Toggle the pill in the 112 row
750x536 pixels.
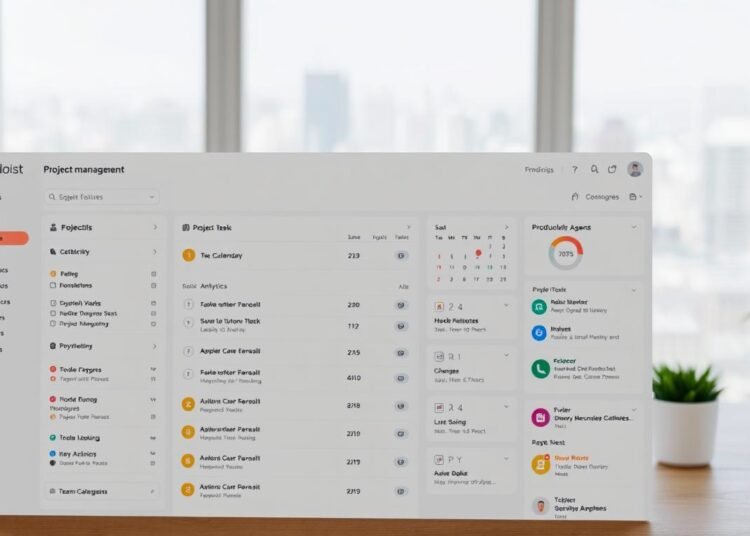[401, 326]
